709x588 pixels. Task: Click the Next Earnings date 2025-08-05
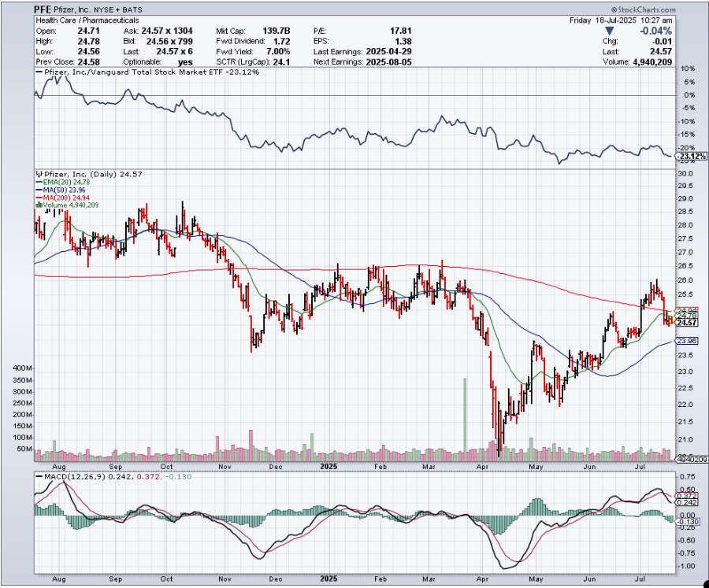point(389,62)
